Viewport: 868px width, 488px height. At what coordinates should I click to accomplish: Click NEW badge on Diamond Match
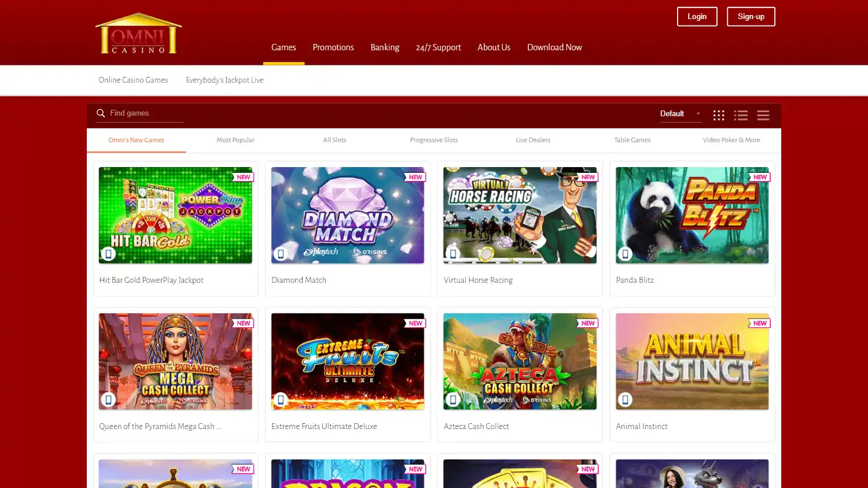click(x=415, y=177)
